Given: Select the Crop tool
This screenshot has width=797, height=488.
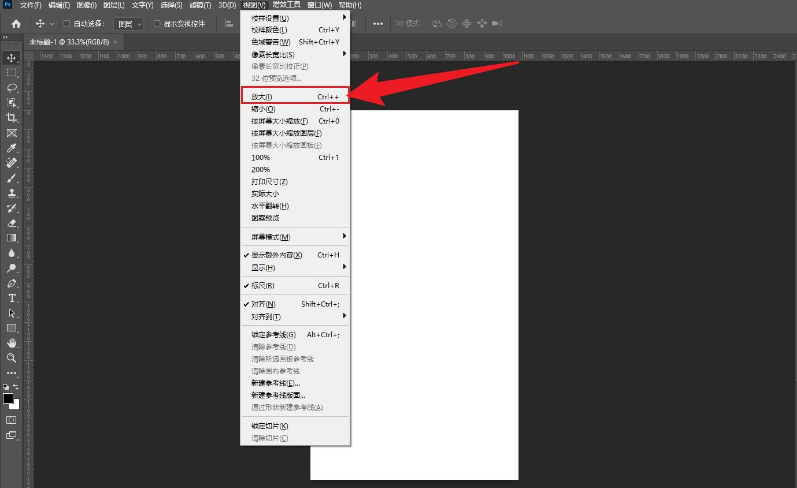Looking at the screenshot, I should pyautogui.click(x=12, y=117).
